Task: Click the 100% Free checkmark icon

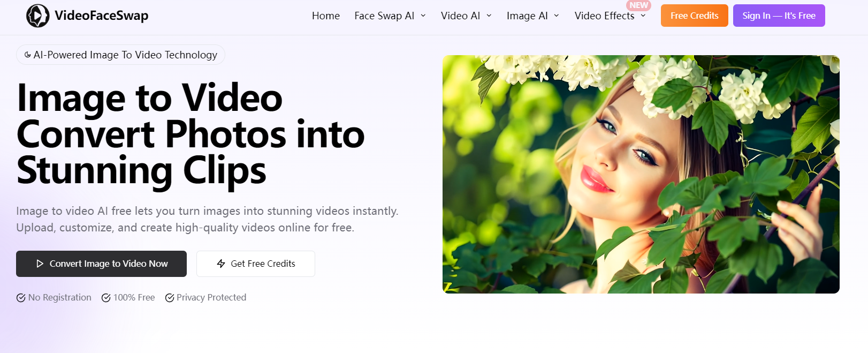Action: (x=106, y=298)
